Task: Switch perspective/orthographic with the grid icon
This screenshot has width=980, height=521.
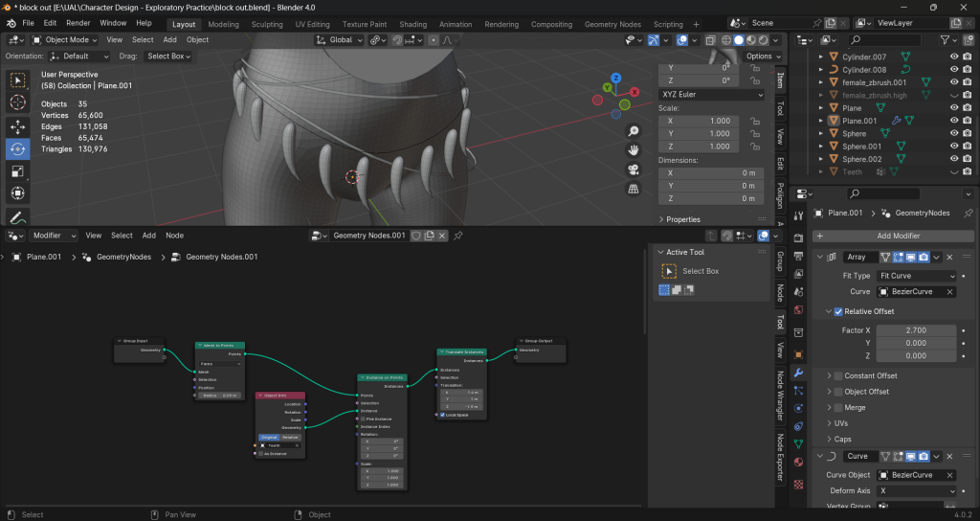Action: [x=634, y=189]
